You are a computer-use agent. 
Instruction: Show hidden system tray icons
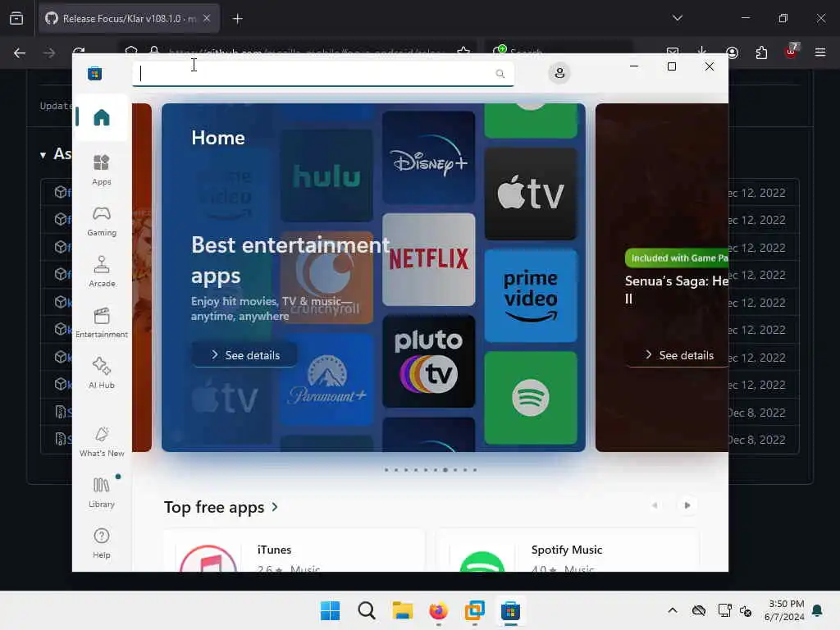tap(673, 610)
